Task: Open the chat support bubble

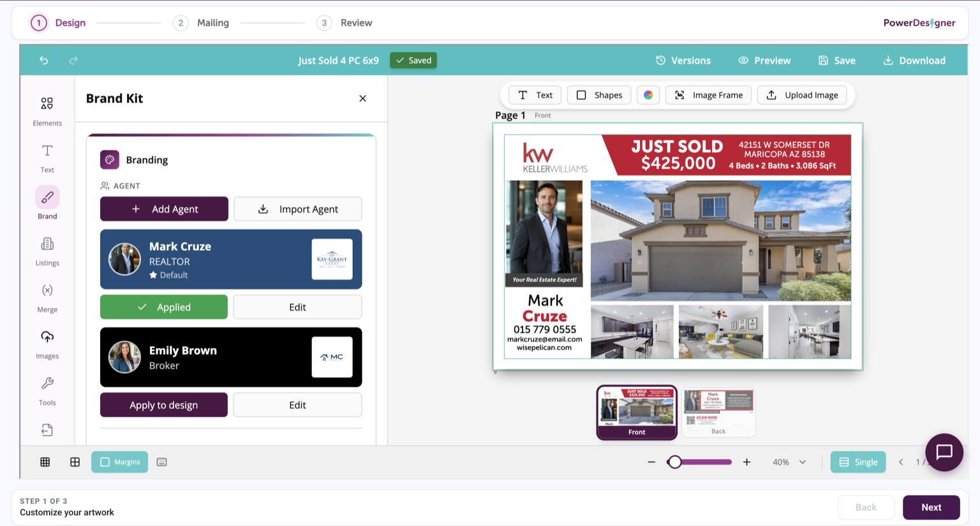Action: (944, 452)
